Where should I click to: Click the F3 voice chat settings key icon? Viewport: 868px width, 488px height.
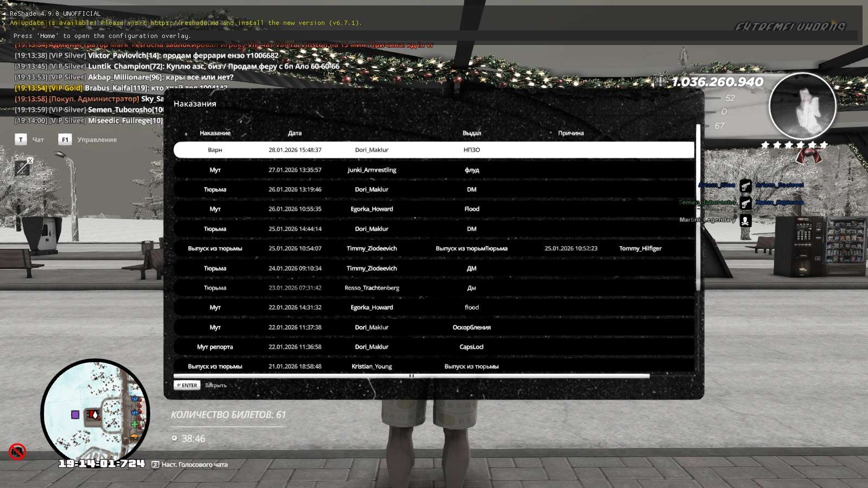[x=155, y=465]
